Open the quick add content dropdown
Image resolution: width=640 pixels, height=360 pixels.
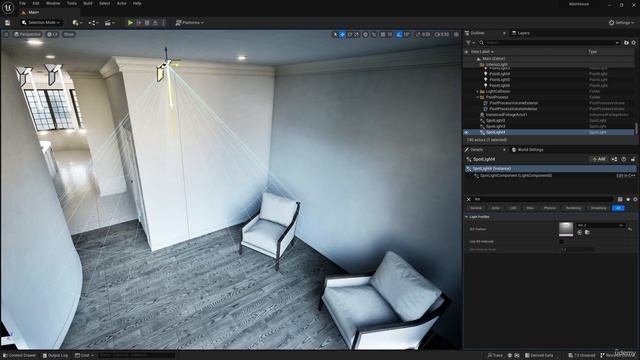pos(76,23)
